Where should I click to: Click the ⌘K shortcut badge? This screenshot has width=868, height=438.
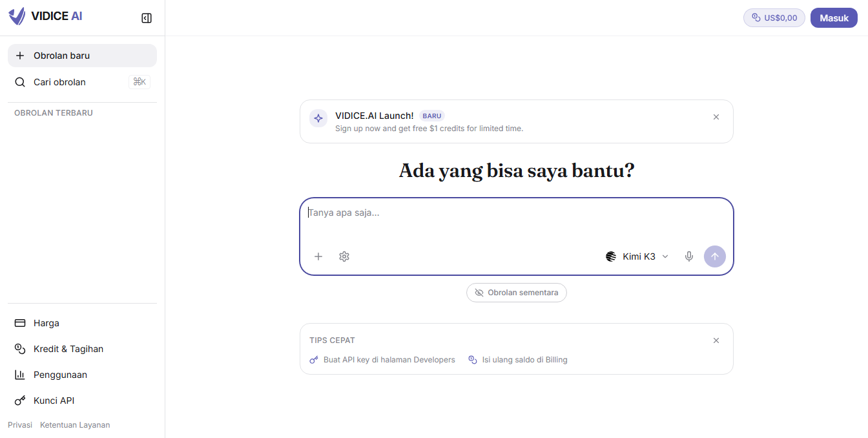click(139, 82)
